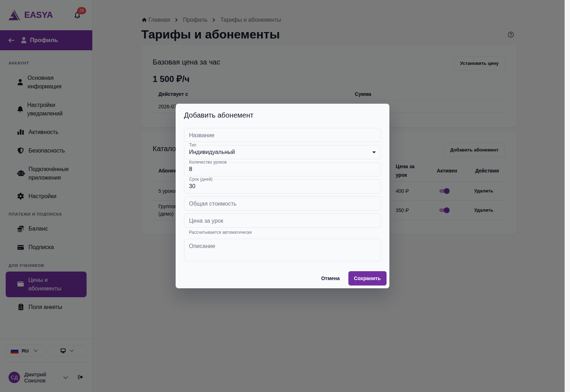Open Настройки уведомлений menu item
This screenshot has height=392, width=570.
tap(46, 109)
